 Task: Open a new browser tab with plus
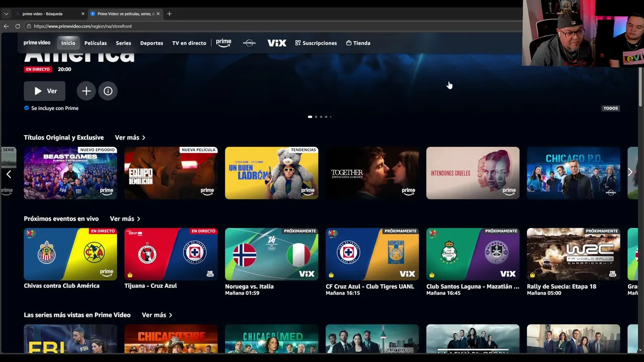tap(169, 14)
